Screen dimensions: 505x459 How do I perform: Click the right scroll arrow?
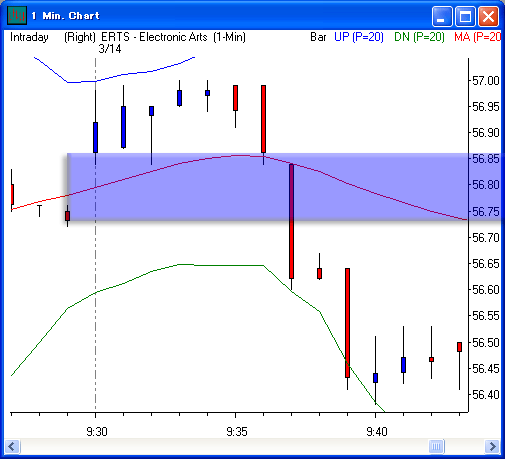tap(492, 446)
